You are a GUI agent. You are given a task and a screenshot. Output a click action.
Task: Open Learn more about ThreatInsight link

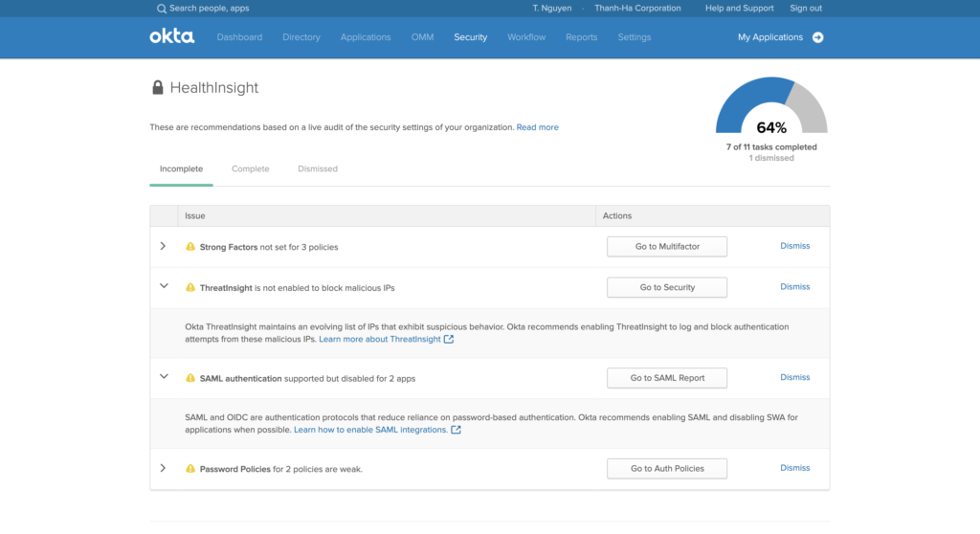point(380,339)
